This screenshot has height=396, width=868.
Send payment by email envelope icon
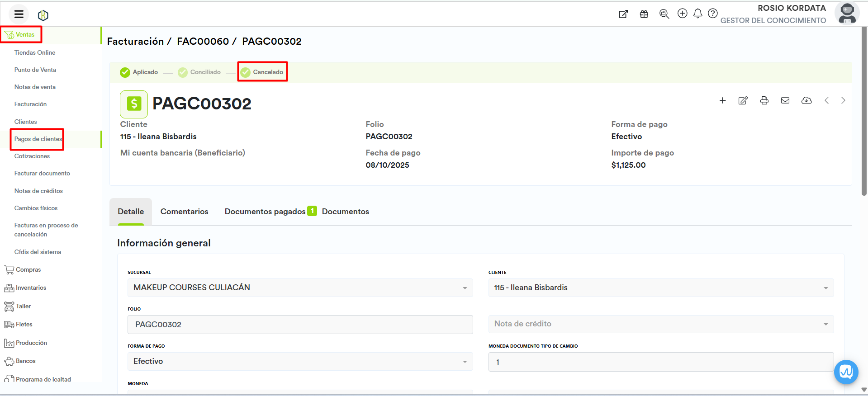pyautogui.click(x=785, y=100)
